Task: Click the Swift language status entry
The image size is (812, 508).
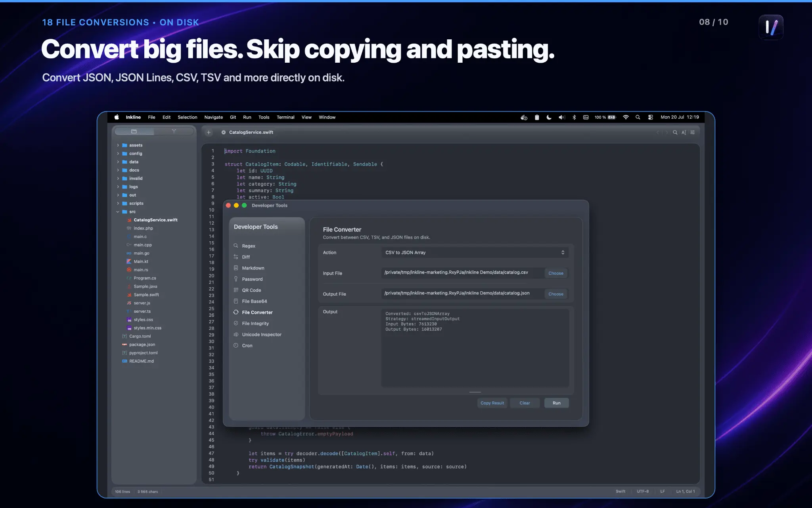Action: pyautogui.click(x=620, y=491)
